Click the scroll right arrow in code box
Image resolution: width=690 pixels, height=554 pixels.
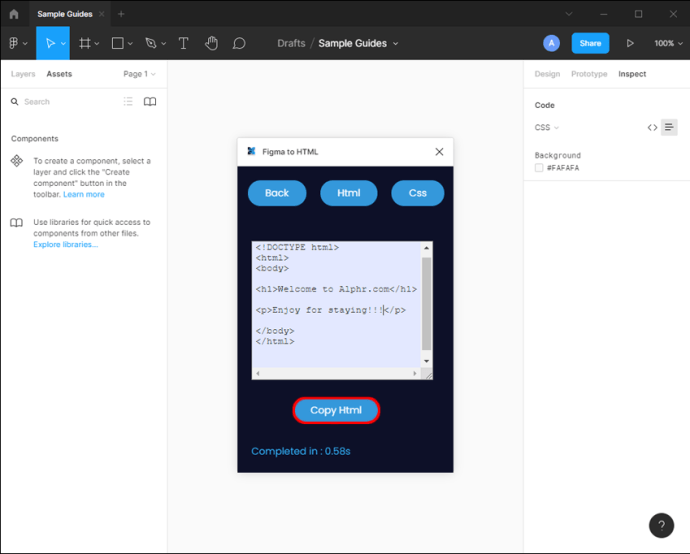click(415, 374)
